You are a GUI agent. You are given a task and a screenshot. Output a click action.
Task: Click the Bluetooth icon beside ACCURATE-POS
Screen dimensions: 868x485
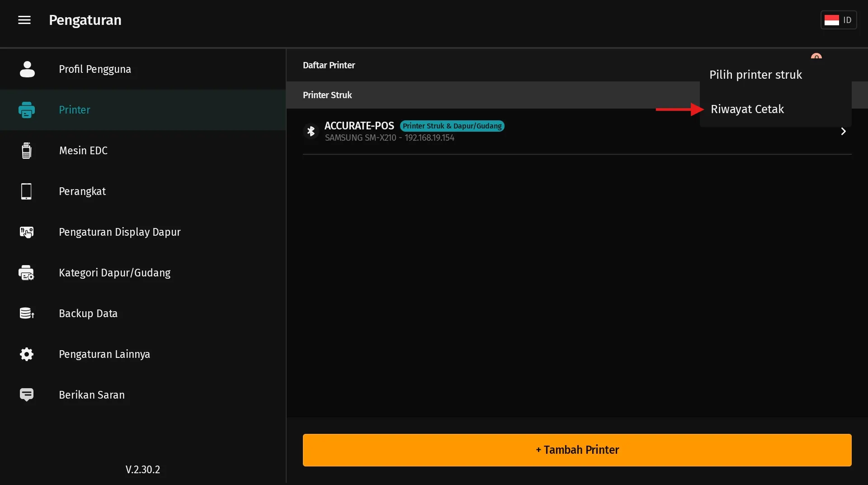pos(311,131)
